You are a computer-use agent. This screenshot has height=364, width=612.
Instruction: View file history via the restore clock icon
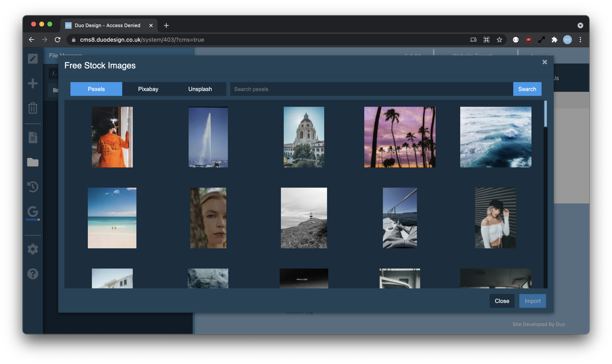pyautogui.click(x=33, y=187)
